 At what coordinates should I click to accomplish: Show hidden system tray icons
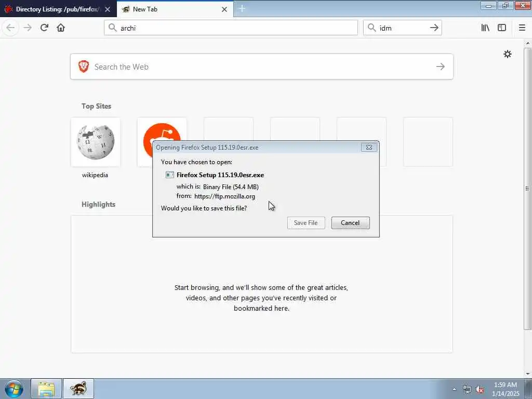[x=454, y=389]
